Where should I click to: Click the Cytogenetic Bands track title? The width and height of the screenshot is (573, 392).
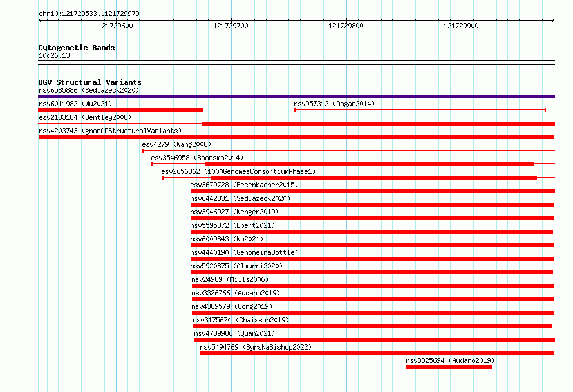pos(77,48)
